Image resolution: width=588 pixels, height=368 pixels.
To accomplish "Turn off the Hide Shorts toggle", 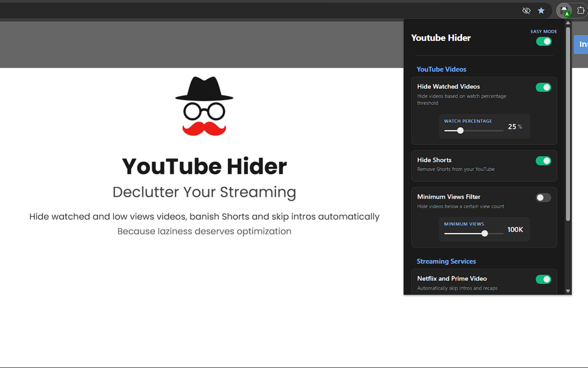I will click(543, 161).
